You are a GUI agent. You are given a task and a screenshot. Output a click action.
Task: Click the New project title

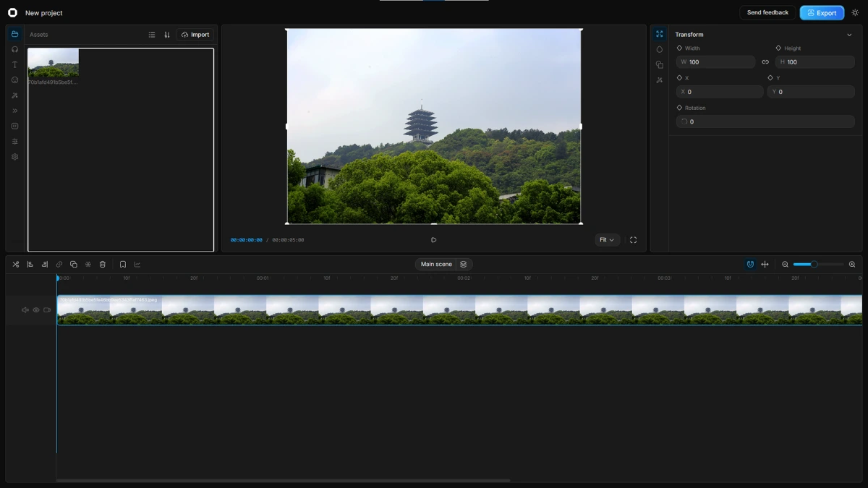pyautogui.click(x=44, y=13)
